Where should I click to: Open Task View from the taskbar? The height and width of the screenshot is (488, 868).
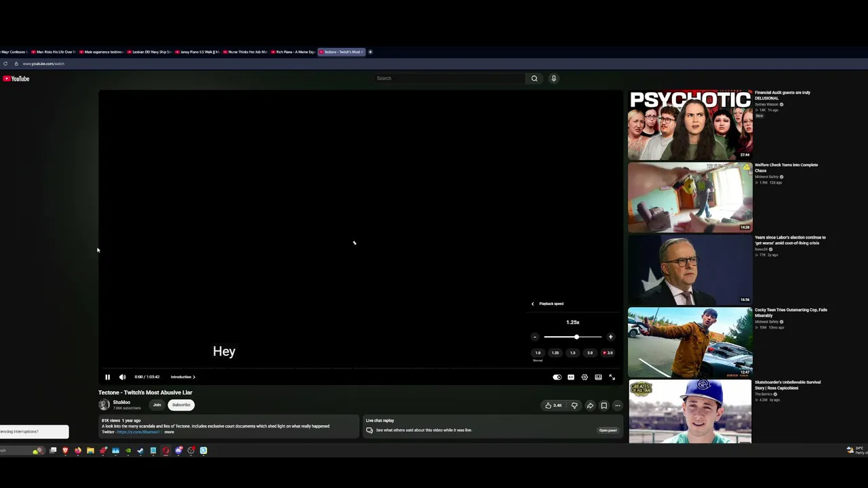pyautogui.click(x=53, y=450)
